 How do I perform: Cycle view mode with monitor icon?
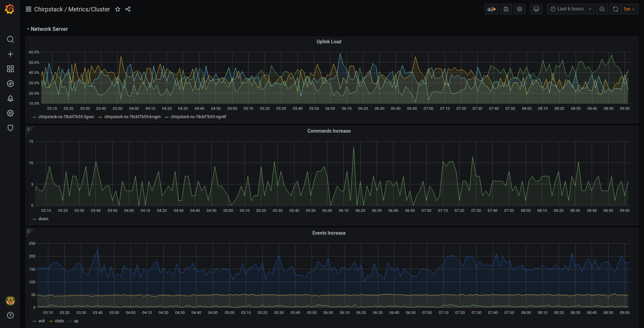[536, 9]
